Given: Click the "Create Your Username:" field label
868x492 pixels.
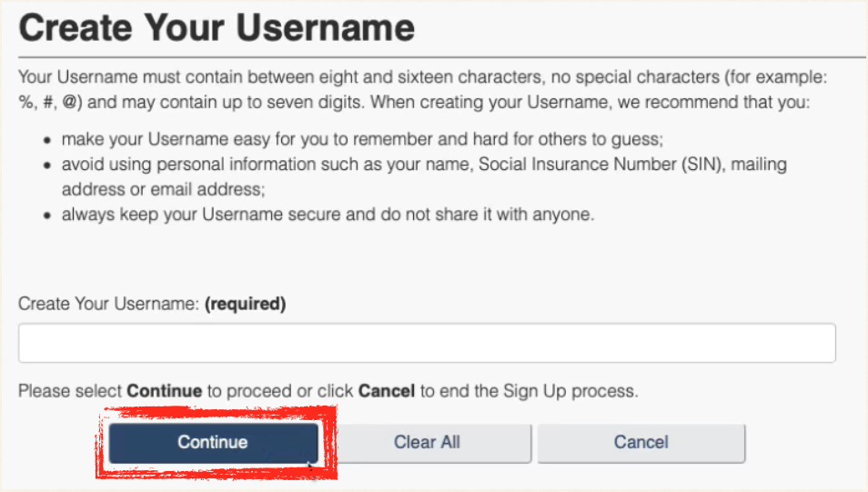Looking at the screenshot, I should coord(108,305).
